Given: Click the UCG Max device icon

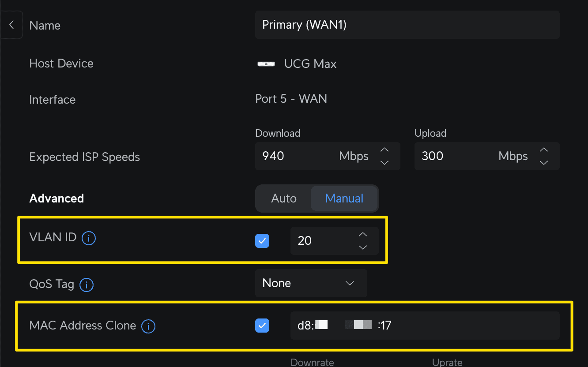Looking at the screenshot, I should coord(266,64).
